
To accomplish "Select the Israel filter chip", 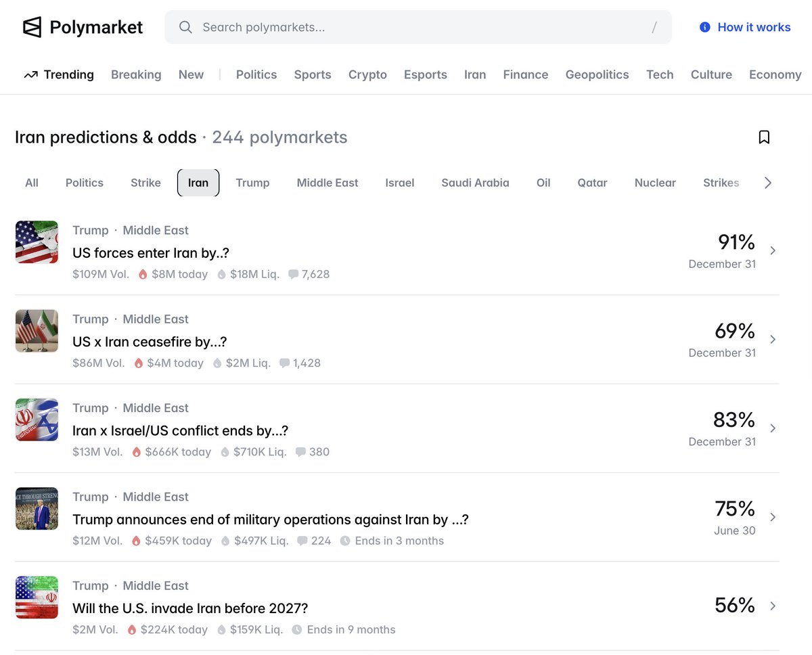I will [x=400, y=183].
